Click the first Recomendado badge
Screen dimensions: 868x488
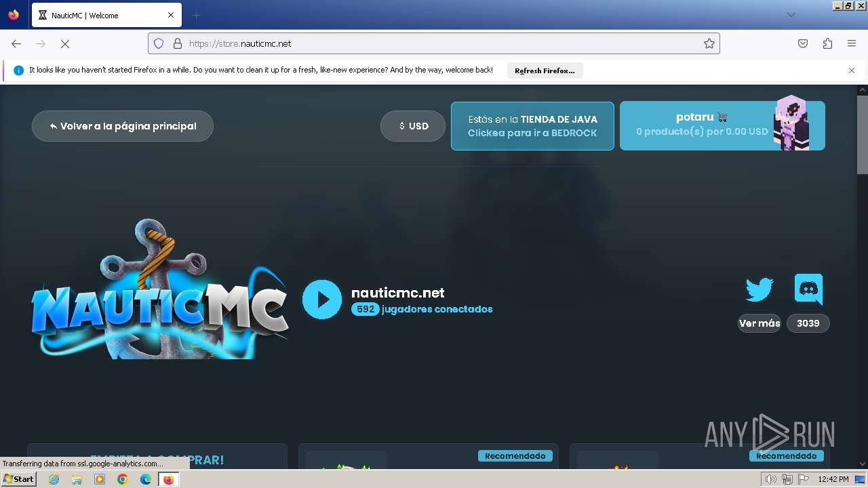tap(515, 456)
